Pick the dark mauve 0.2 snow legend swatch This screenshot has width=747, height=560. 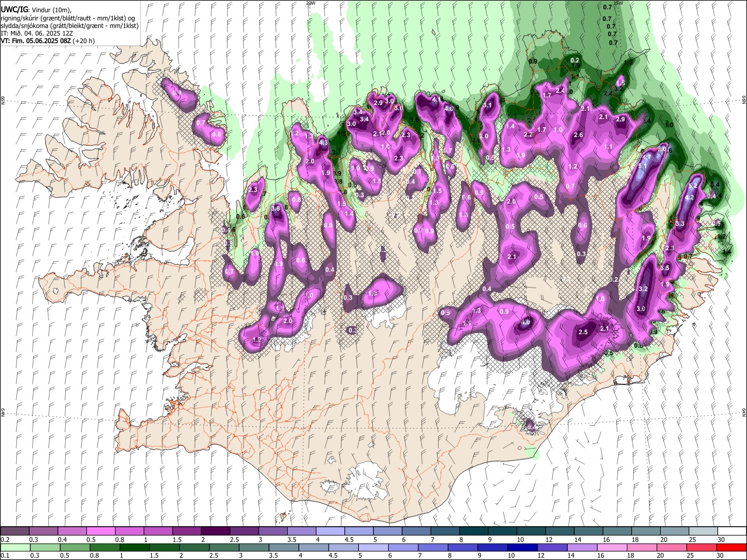point(15,531)
